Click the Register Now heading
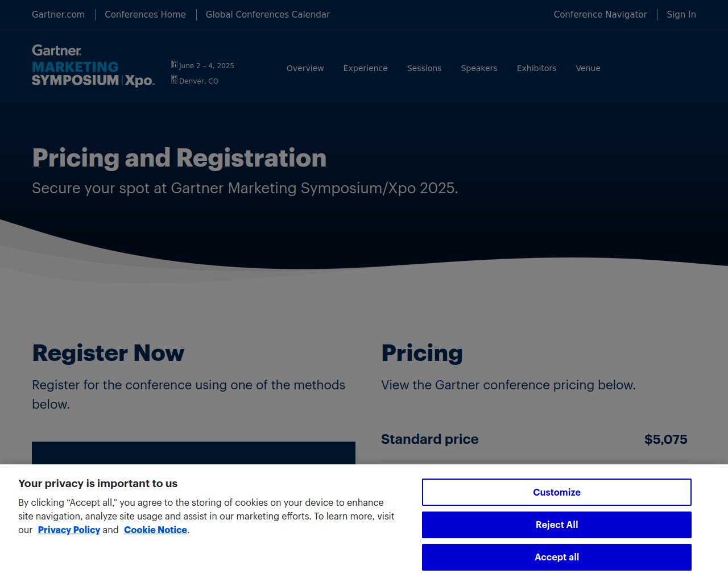Viewport: 728px width, 582px height. pos(108,353)
